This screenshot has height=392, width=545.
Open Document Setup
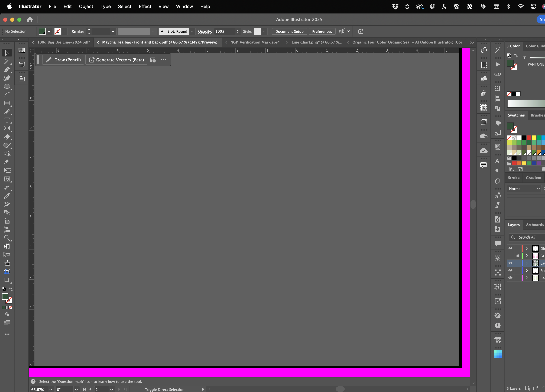click(x=289, y=31)
